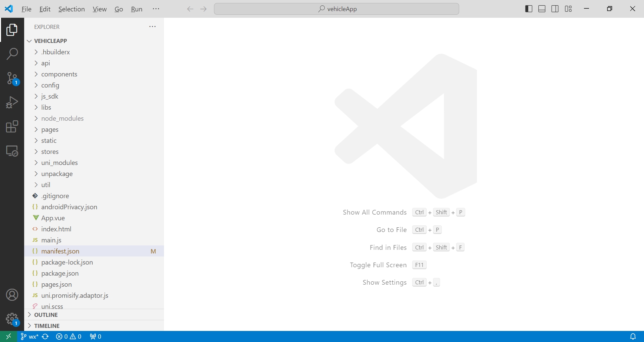Open androidPrivacy.json file

(94, 207)
